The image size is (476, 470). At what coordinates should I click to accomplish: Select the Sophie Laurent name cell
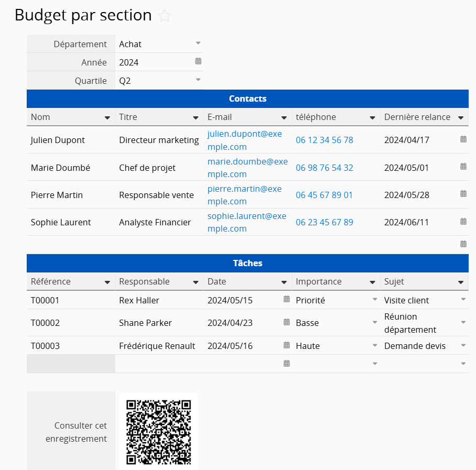pos(71,222)
